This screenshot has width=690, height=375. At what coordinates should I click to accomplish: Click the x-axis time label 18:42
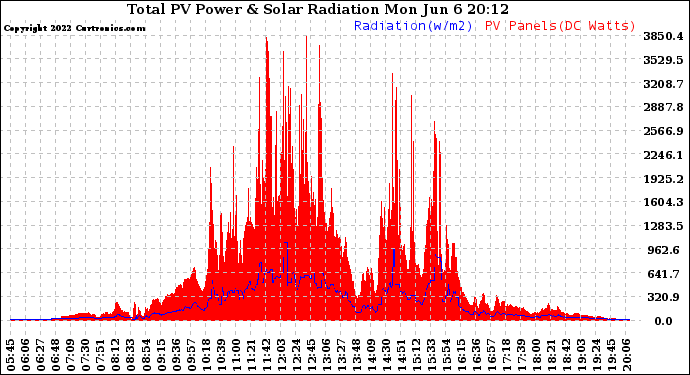click(x=566, y=355)
